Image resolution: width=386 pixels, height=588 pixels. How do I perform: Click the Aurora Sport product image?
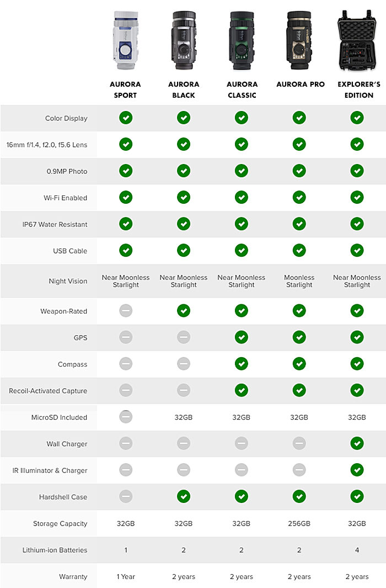(126, 40)
